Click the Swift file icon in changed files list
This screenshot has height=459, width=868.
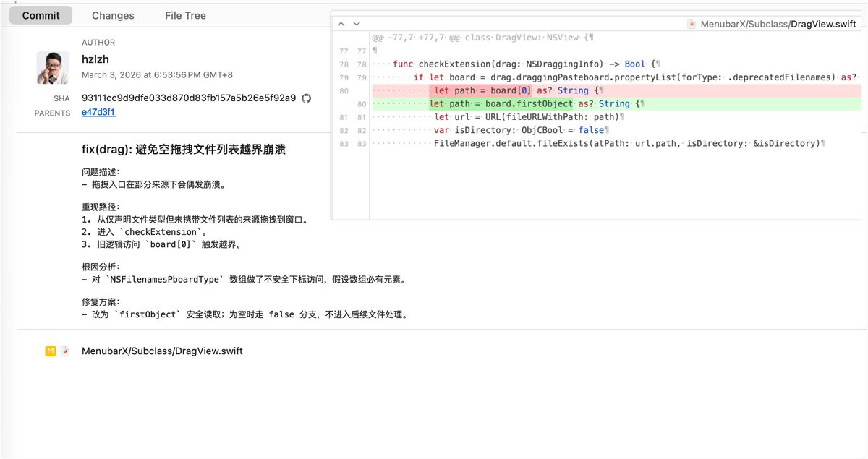point(65,351)
